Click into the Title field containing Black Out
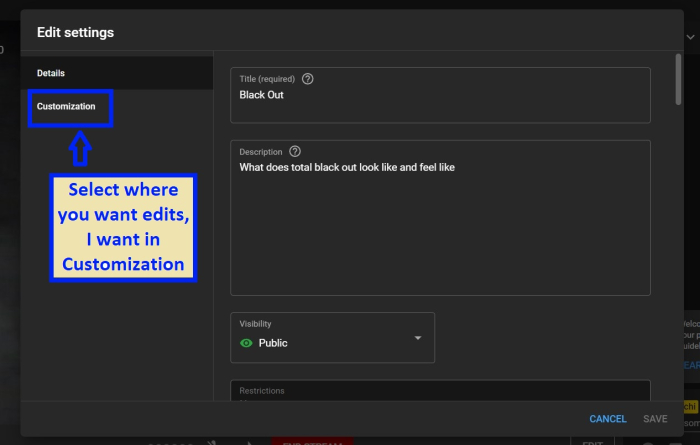The width and height of the screenshot is (700, 445). (x=440, y=95)
